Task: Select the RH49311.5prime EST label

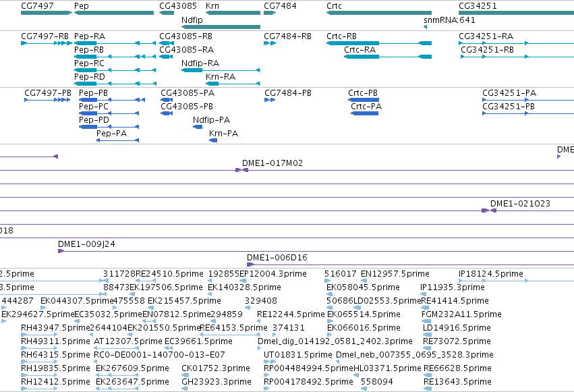Action: click(55, 341)
